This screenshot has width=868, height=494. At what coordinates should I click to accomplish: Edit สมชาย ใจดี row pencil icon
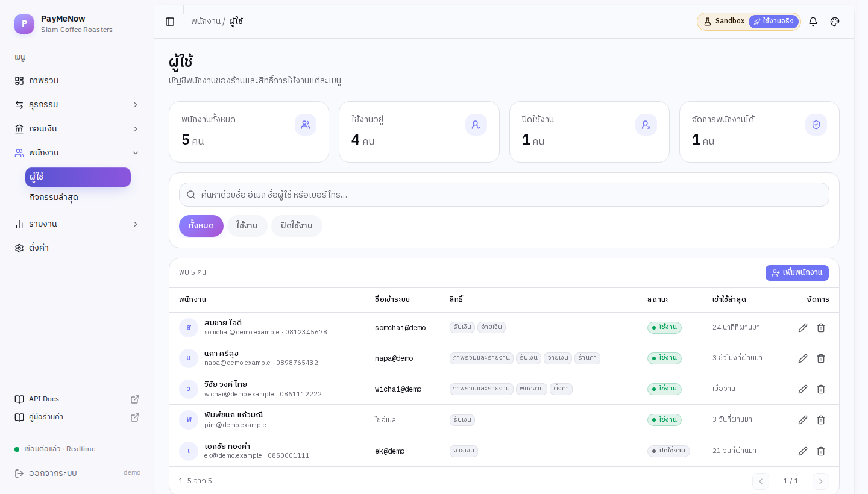pos(803,328)
